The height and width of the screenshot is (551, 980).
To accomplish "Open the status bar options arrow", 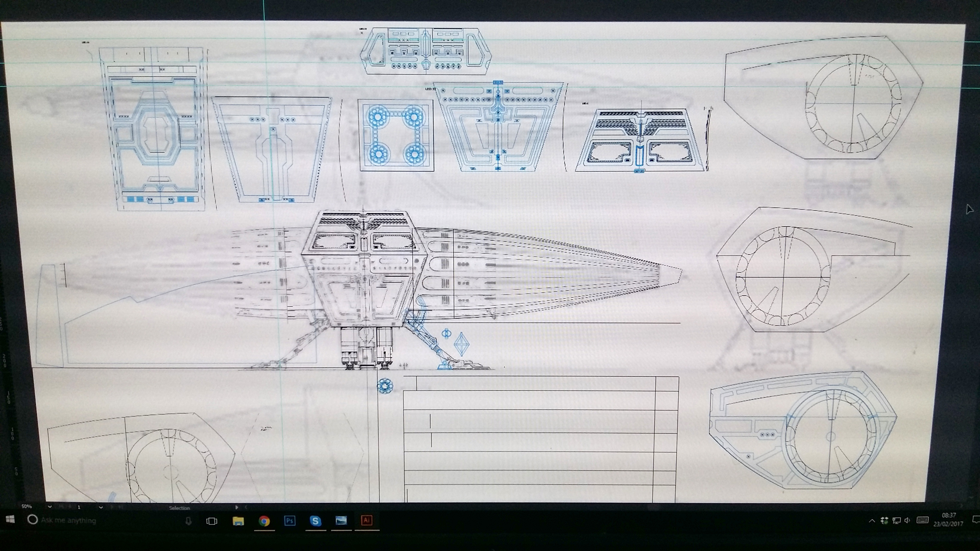I will point(237,508).
